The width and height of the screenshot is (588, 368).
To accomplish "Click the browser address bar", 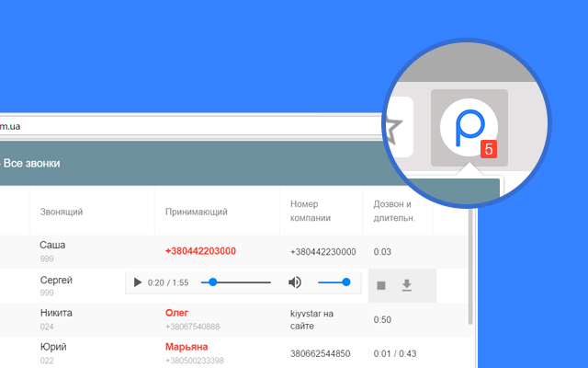I will click(191, 127).
